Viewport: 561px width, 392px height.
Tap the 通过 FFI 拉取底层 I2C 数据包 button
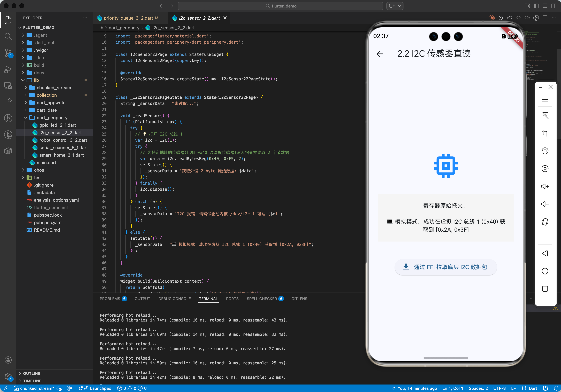(445, 267)
